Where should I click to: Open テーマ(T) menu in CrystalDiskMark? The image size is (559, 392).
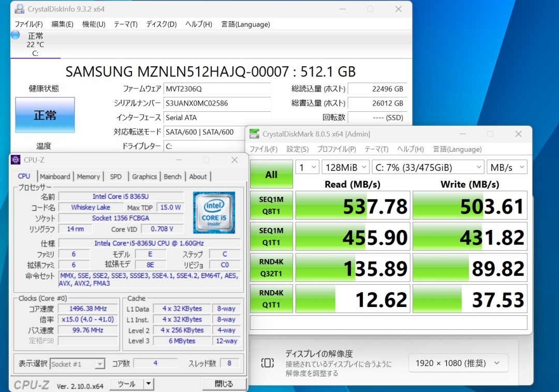376,149
